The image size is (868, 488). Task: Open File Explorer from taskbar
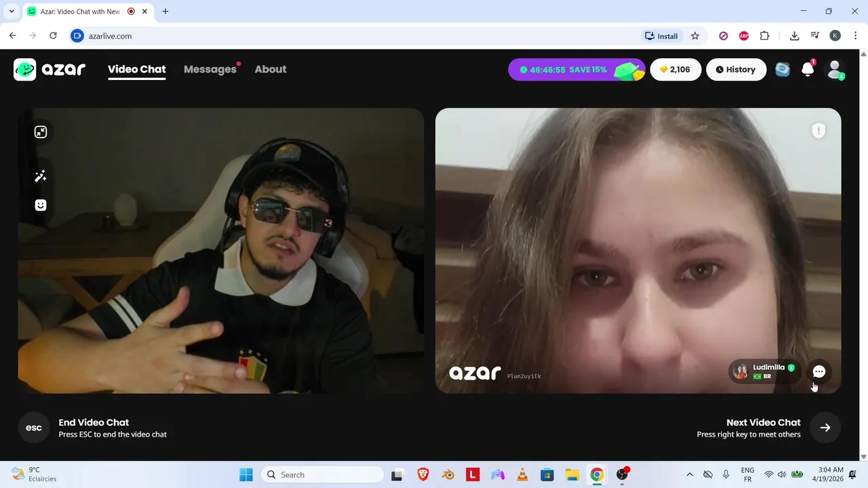point(572,474)
